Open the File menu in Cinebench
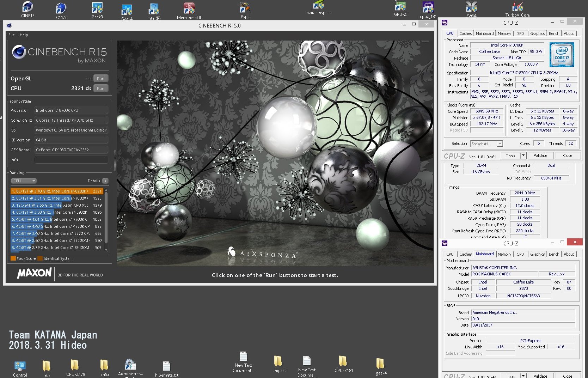 tap(12, 35)
